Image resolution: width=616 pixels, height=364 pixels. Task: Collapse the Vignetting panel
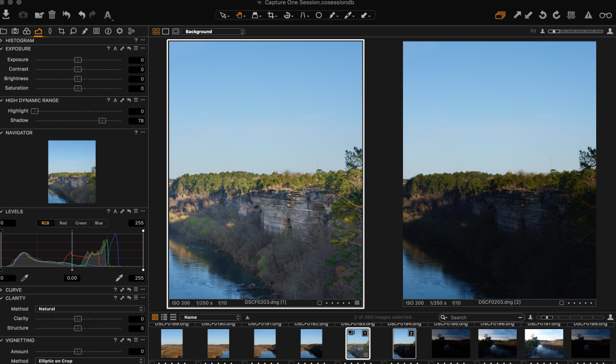2,341
